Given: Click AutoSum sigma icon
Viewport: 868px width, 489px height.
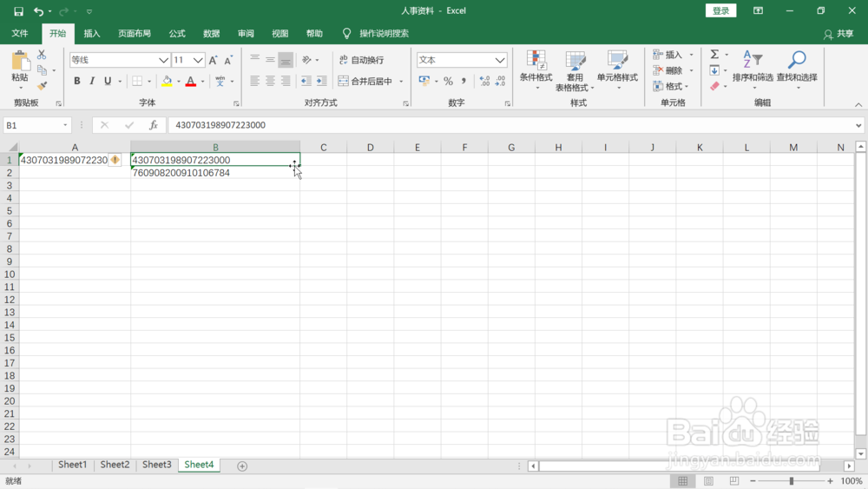Looking at the screenshot, I should click(714, 54).
